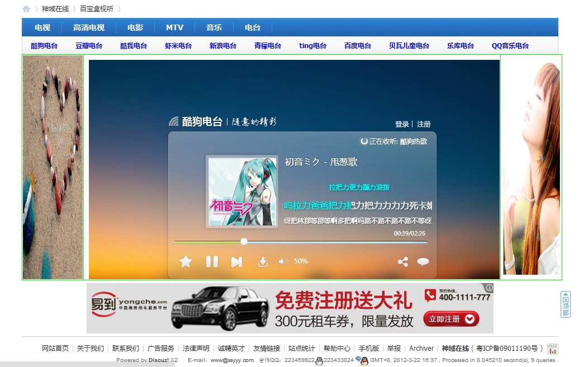Mute audio via the speaker icon

click(283, 261)
